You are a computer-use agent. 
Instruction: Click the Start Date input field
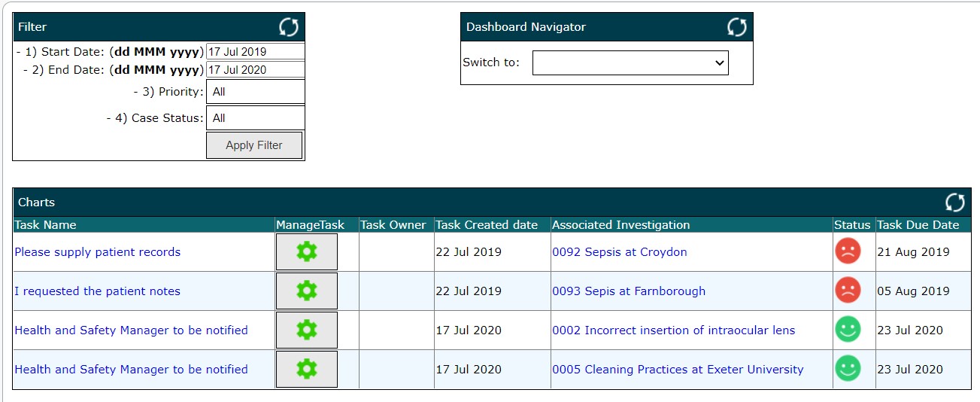coord(255,52)
